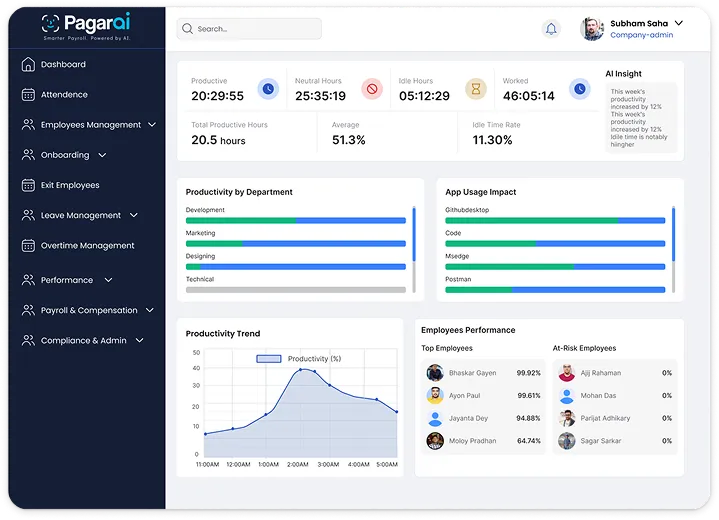
Task: Open the Dashboard menu item
Action: coord(63,65)
